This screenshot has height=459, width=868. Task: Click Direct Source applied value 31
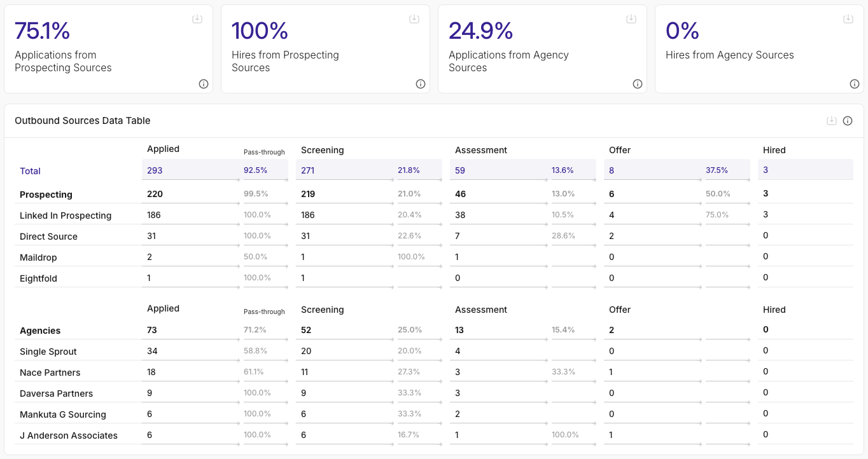(x=151, y=236)
